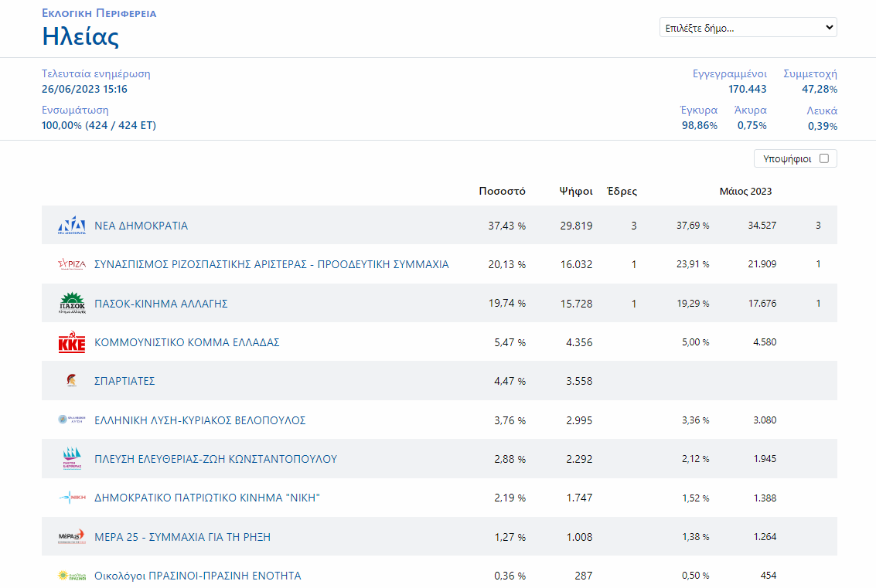Image resolution: width=876 pixels, height=588 pixels.
Task: Click the Νέα Δημοκρατία party logo
Action: tap(72, 226)
